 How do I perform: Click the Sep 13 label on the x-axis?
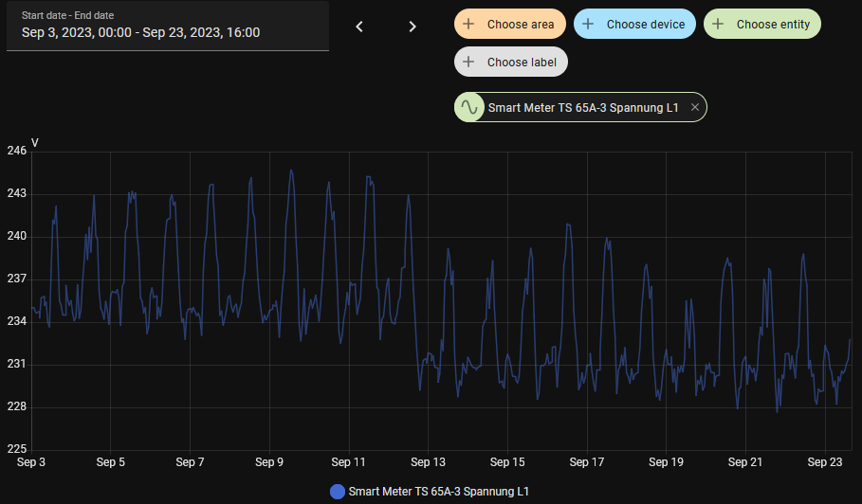point(429,462)
